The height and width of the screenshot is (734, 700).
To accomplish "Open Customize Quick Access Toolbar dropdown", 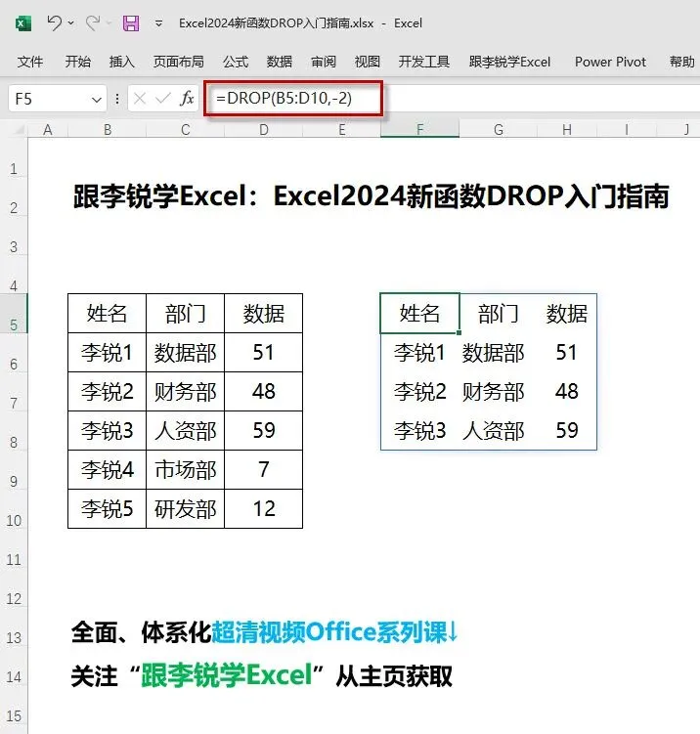I will (x=159, y=23).
